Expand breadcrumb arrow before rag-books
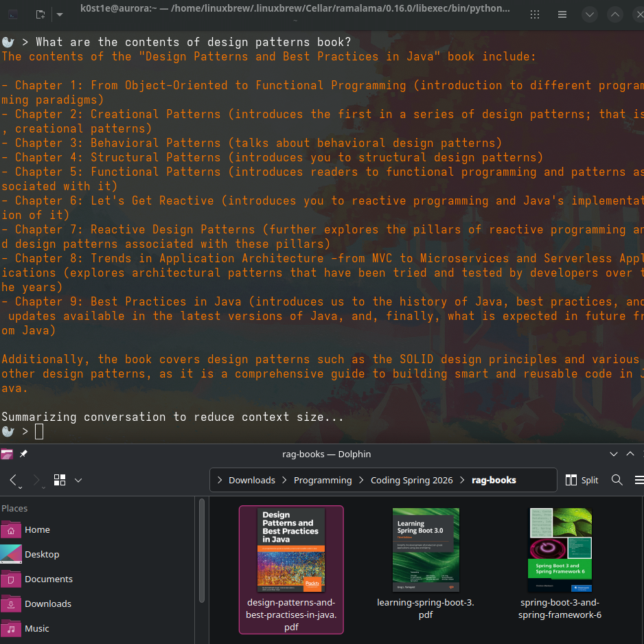This screenshot has width=644, height=644. (x=462, y=480)
